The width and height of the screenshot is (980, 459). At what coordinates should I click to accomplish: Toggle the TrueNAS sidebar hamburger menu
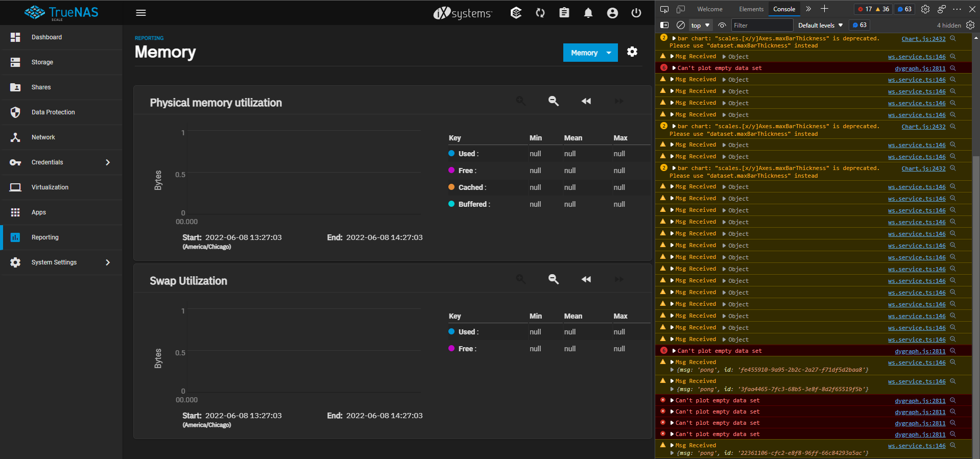pos(141,13)
